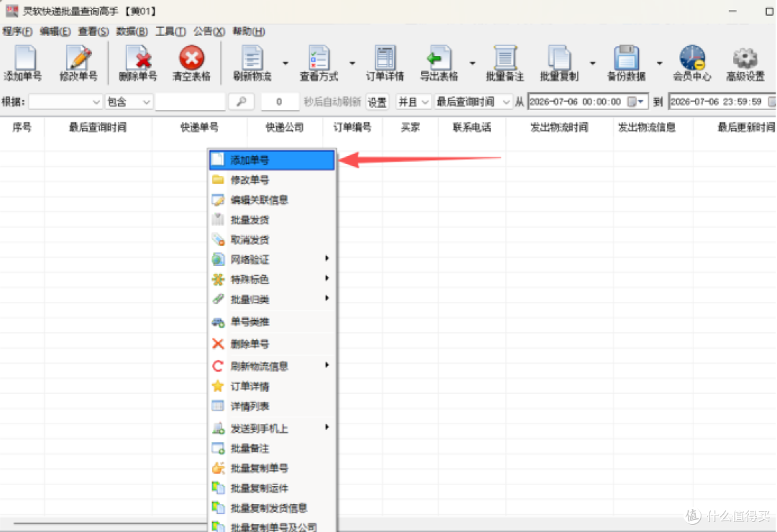The width and height of the screenshot is (777, 532).
Task: Open the 公告(X) menu
Action: [x=209, y=32]
